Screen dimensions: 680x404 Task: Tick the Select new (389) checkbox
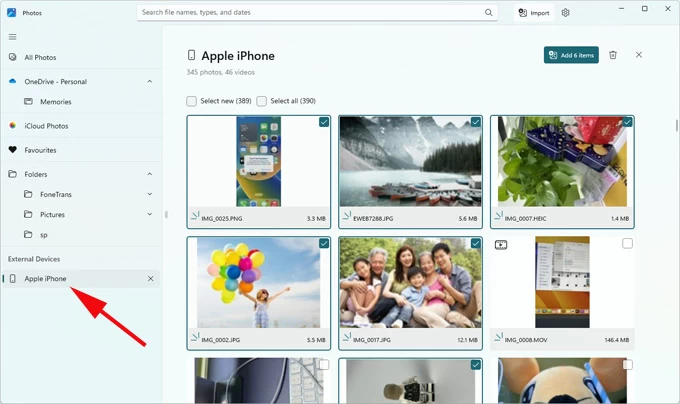click(x=192, y=101)
